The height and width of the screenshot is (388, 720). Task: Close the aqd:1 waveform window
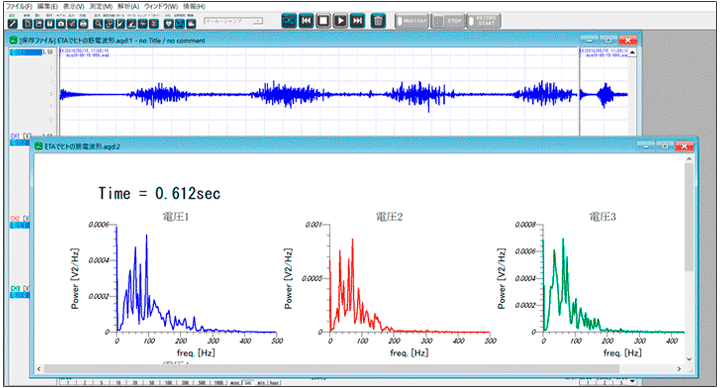pyautogui.click(x=628, y=40)
